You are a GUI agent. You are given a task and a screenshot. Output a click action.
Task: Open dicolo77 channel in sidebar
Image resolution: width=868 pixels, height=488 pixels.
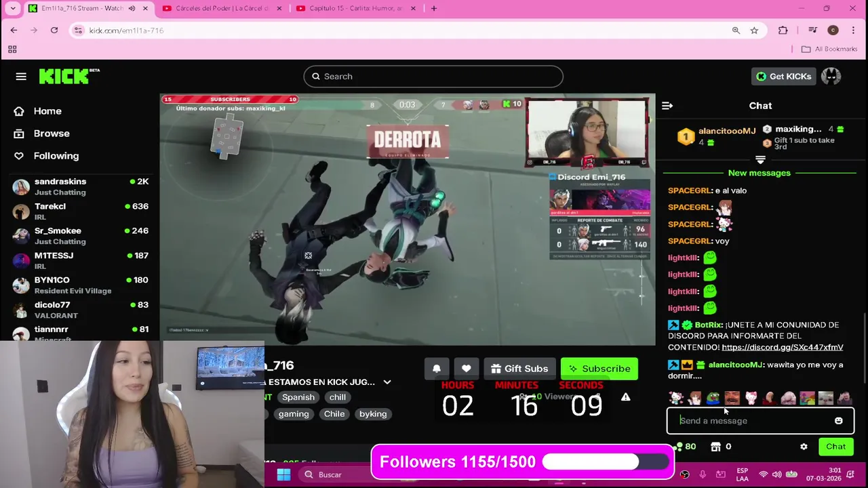tap(80, 310)
